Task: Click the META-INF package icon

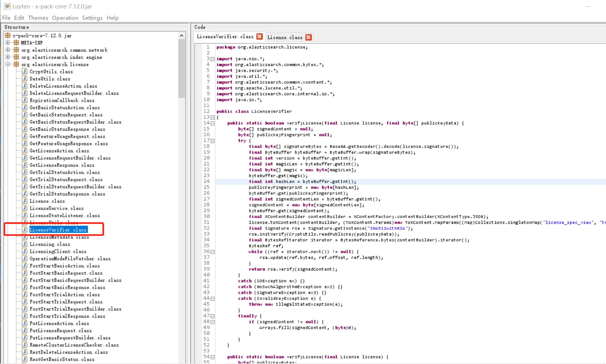Action: [16, 43]
